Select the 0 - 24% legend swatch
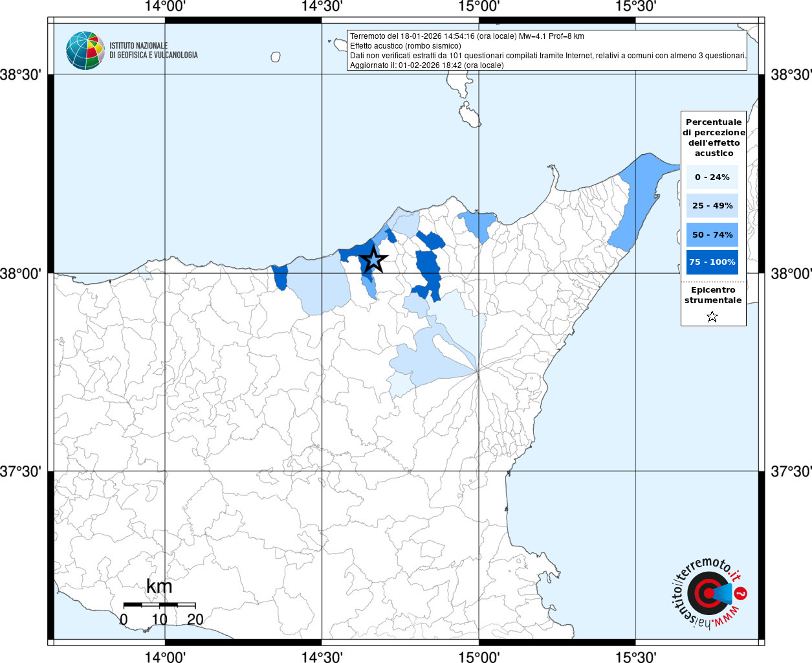Viewport: 812px width, 663px height. [712, 177]
